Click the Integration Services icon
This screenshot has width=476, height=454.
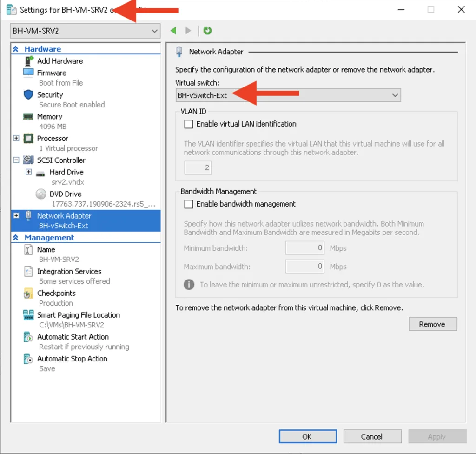click(28, 271)
